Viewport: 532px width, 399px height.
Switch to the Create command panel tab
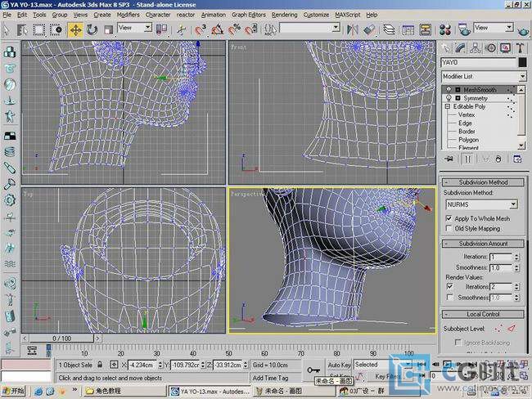tap(445, 48)
